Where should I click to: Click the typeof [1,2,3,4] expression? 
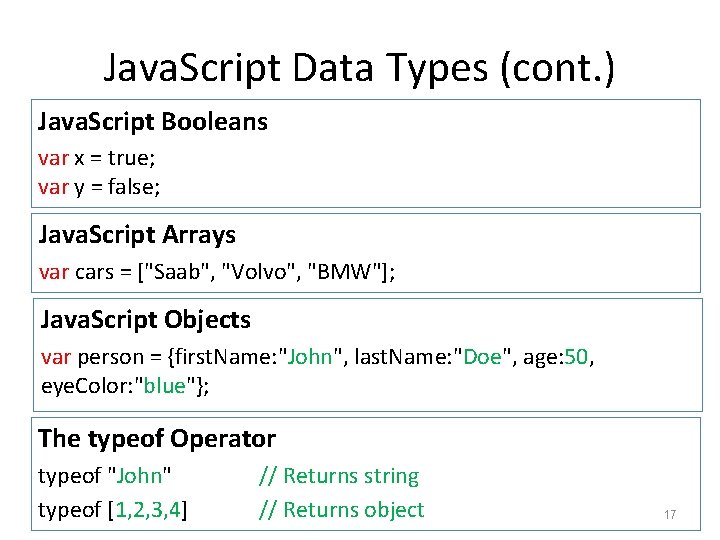click(x=114, y=510)
